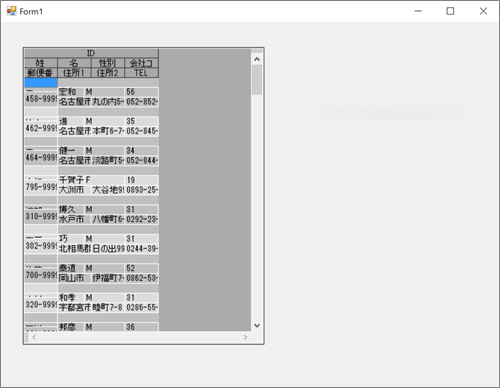500x388 pixels.
Task: Click the address cell 宇都宮市
Action: (74, 307)
